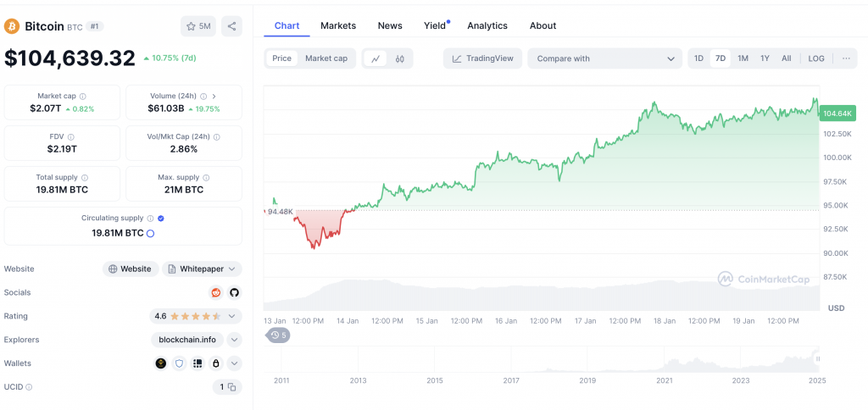This screenshot has width=868, height=410.
Task: Select the 1M time range
Action: [743, 58]
